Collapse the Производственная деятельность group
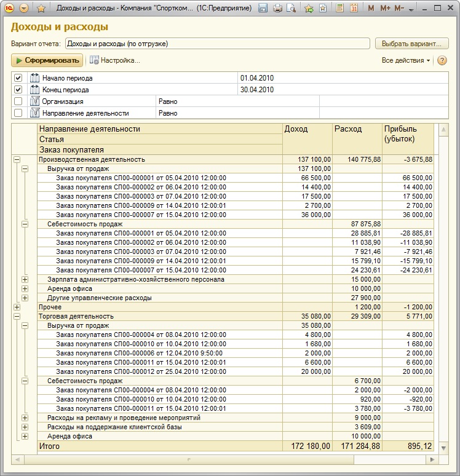Screen dimensions: 460x476 tap(16, 159)
